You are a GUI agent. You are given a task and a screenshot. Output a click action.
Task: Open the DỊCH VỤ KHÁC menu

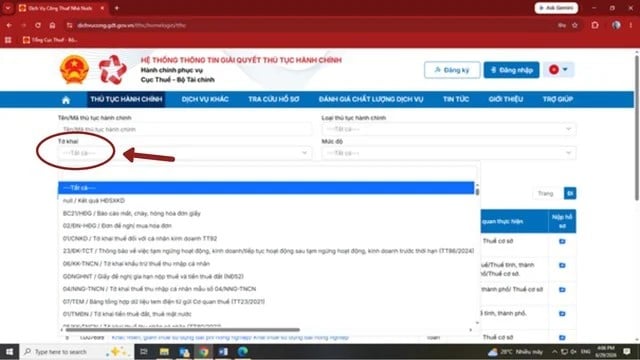pos(205,99)
